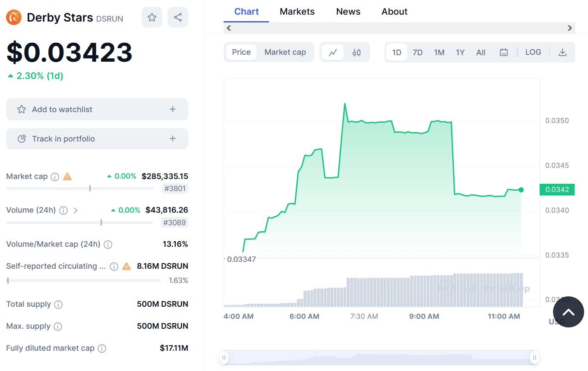Image resolution: width=588 pixels, height=371 pixels.
Task: Click the 2.30% (1d) change text
Action: [40, 76]
